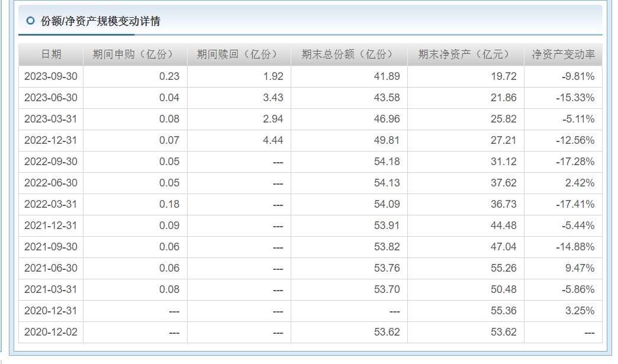618x364 pixels.
Task: Select the 2023-03-31 date cell
Action: [x=51, y=119]
